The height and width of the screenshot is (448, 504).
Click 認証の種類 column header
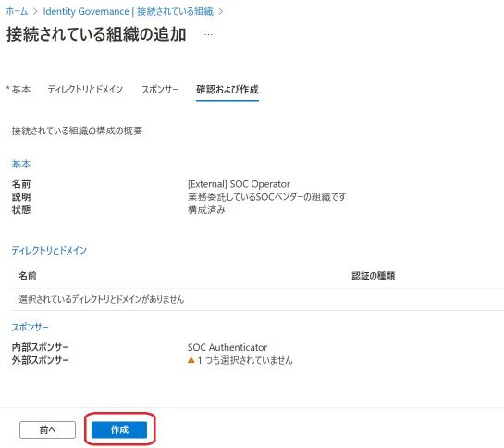(x=374, y=276)
